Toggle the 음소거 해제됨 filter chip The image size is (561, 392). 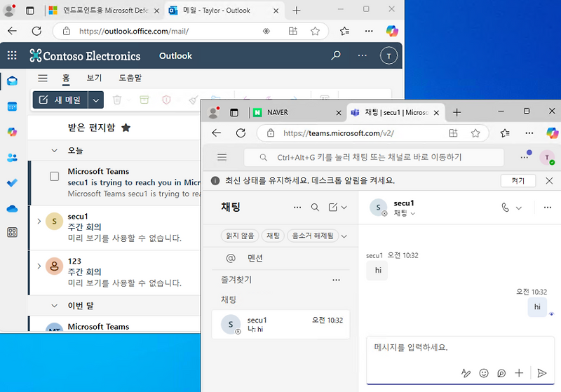[x=313, y=236]
